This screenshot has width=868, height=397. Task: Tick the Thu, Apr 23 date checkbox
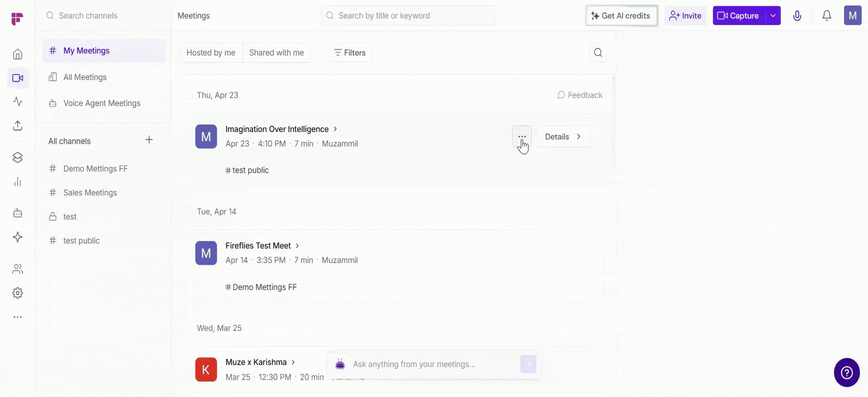tap(188, 95)
